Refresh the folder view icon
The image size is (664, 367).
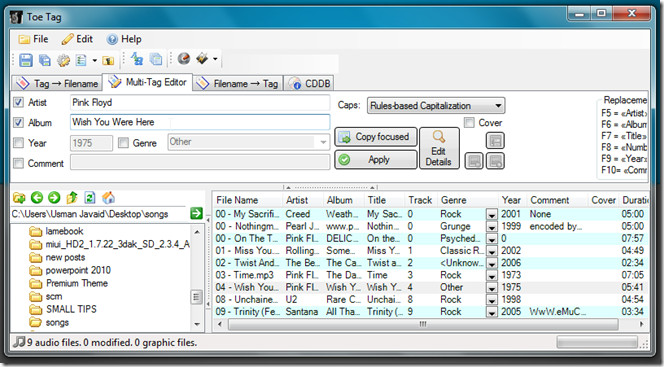coord(90,197)
